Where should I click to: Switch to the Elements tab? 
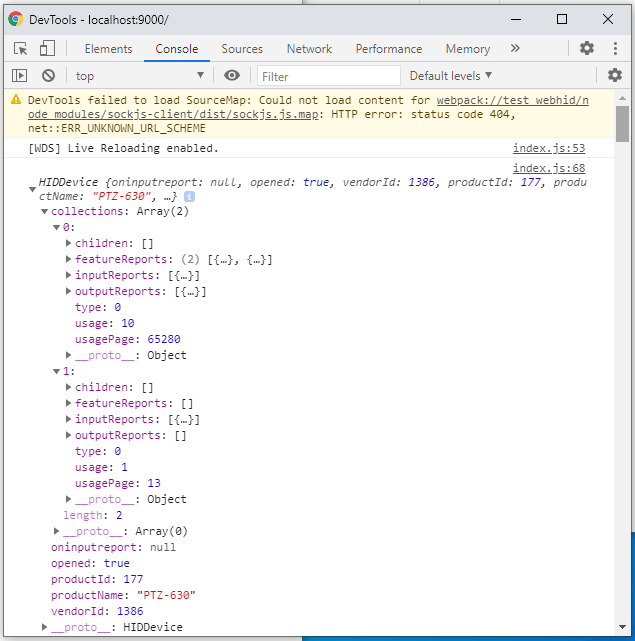[x=108, y=49]
